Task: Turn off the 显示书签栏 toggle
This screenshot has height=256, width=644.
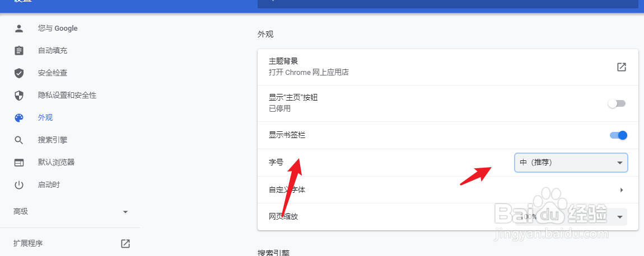Action: (x=618, y=135)
